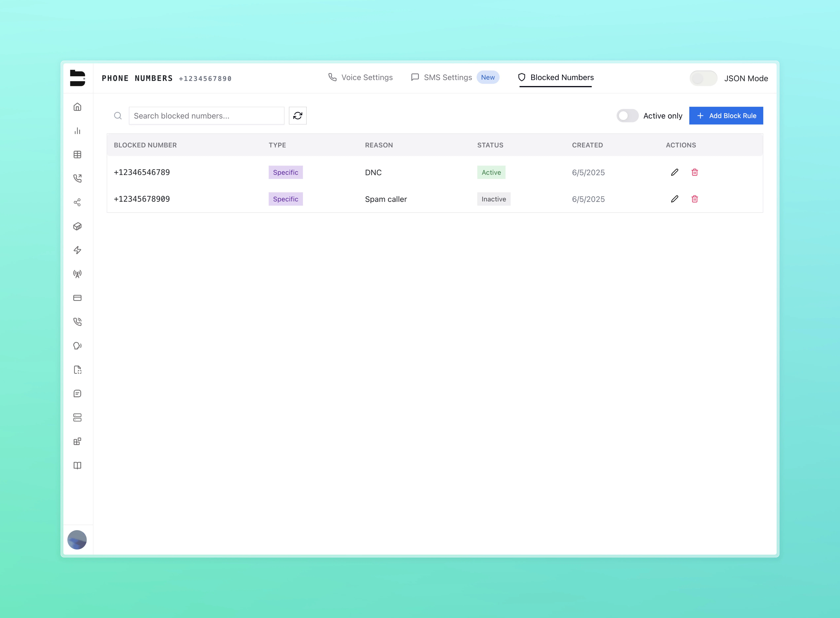Select the +12345678909 number cell
The height and width of the screenshot is (618, 840).
[142, 199]
